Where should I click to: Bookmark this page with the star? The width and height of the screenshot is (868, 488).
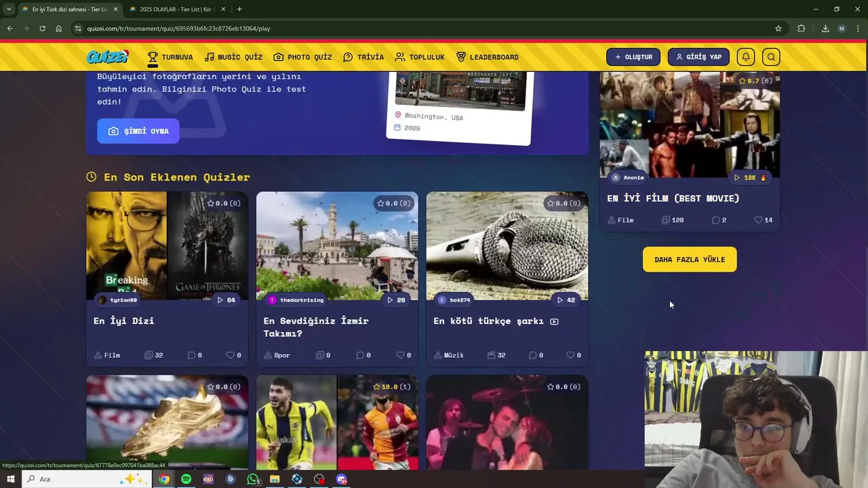coord(778,28)
